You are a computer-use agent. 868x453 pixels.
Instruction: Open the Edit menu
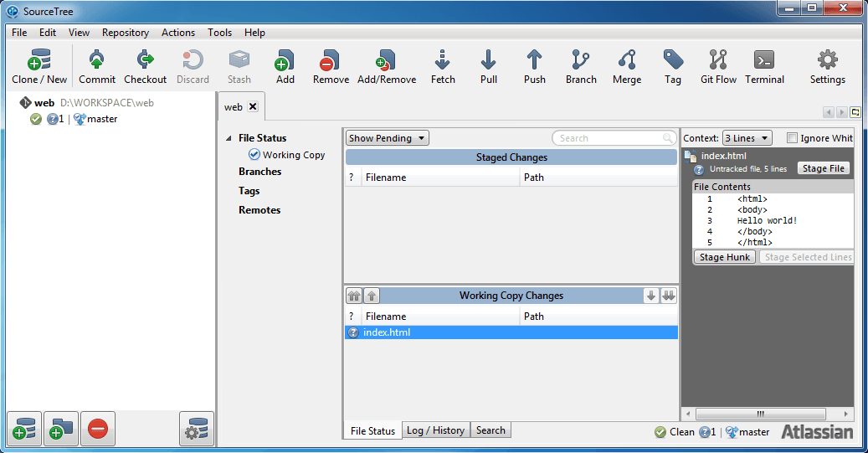coord(48,33)
